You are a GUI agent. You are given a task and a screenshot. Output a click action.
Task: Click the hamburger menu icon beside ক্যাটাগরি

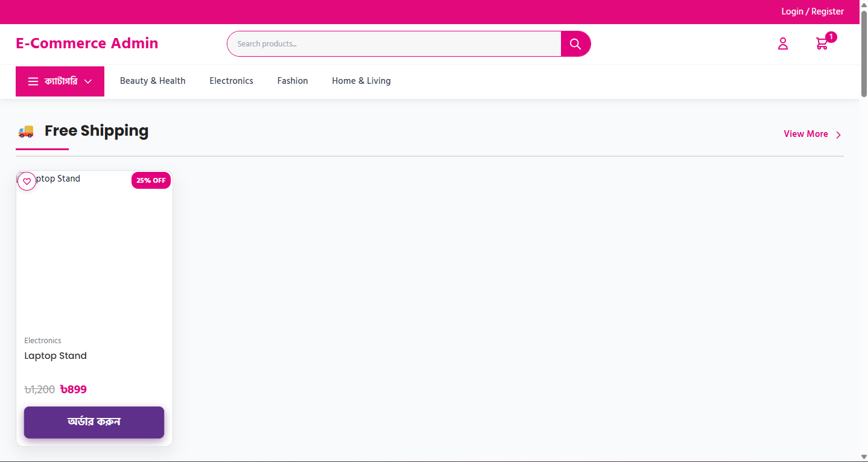(x=33, y=81)
